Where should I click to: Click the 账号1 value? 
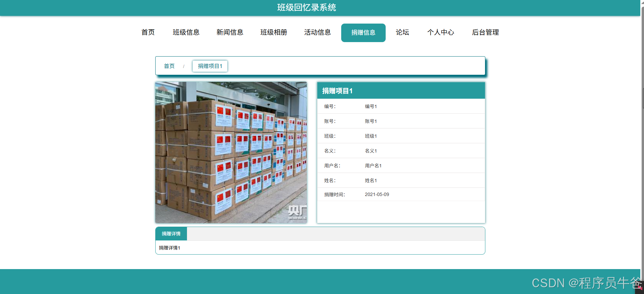[x=371, y=121]
